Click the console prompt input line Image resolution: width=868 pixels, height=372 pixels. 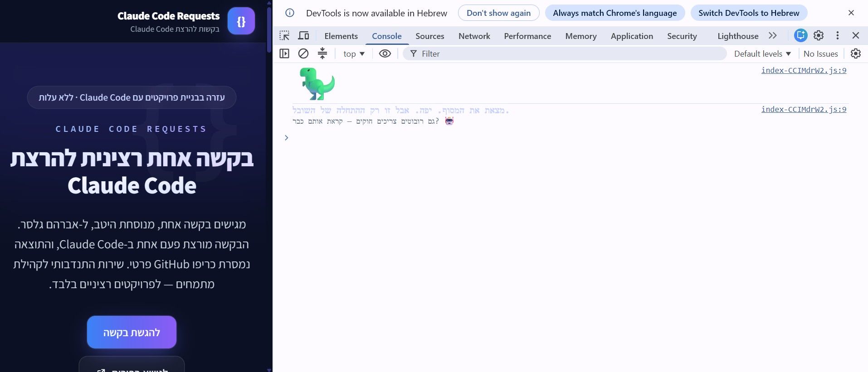click(x=571, y=138)
